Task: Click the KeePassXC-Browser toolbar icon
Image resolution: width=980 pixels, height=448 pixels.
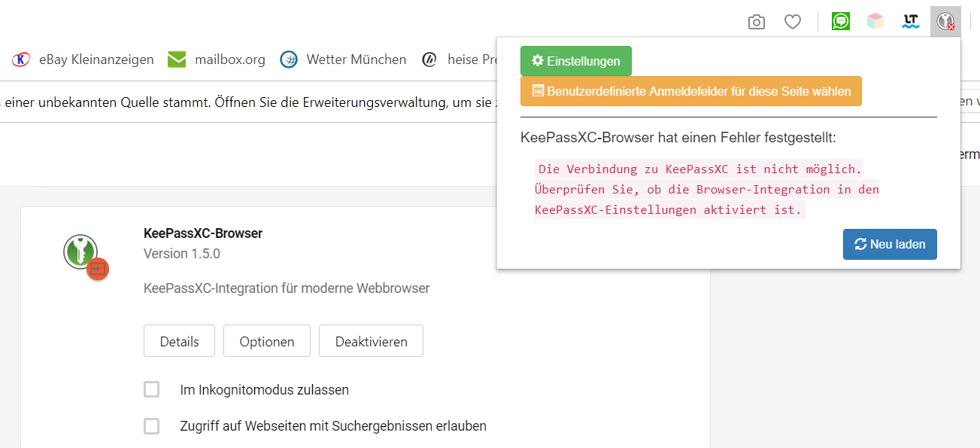Action: (945, 21)
